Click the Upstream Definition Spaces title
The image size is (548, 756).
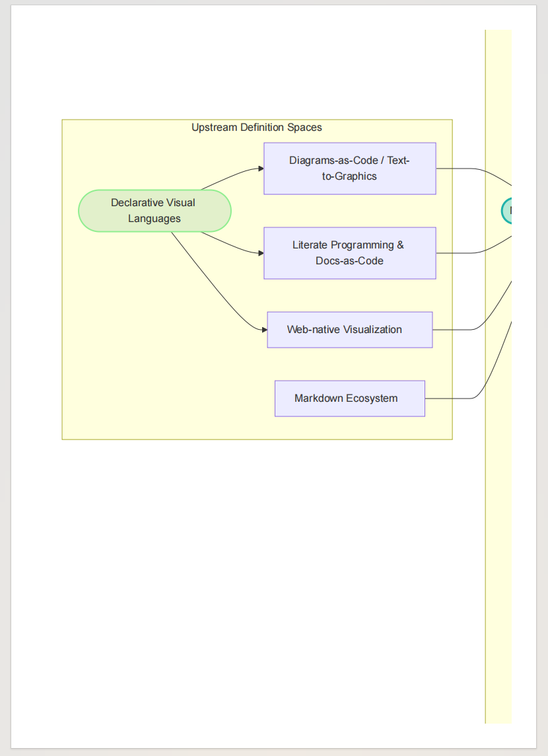pyautogui.click(x=257, y=128)
